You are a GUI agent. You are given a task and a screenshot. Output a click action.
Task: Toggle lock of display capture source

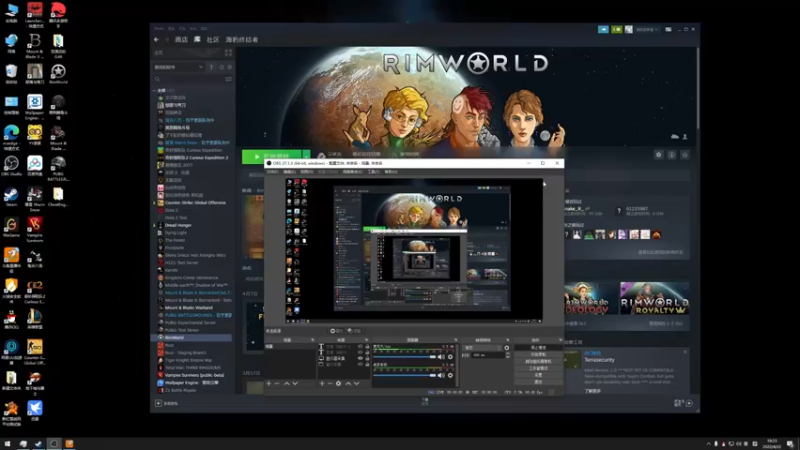click(x=367, y=358)
